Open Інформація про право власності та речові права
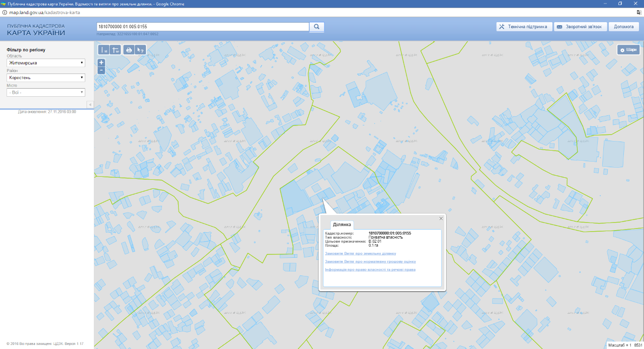 [x=370, y=270]
